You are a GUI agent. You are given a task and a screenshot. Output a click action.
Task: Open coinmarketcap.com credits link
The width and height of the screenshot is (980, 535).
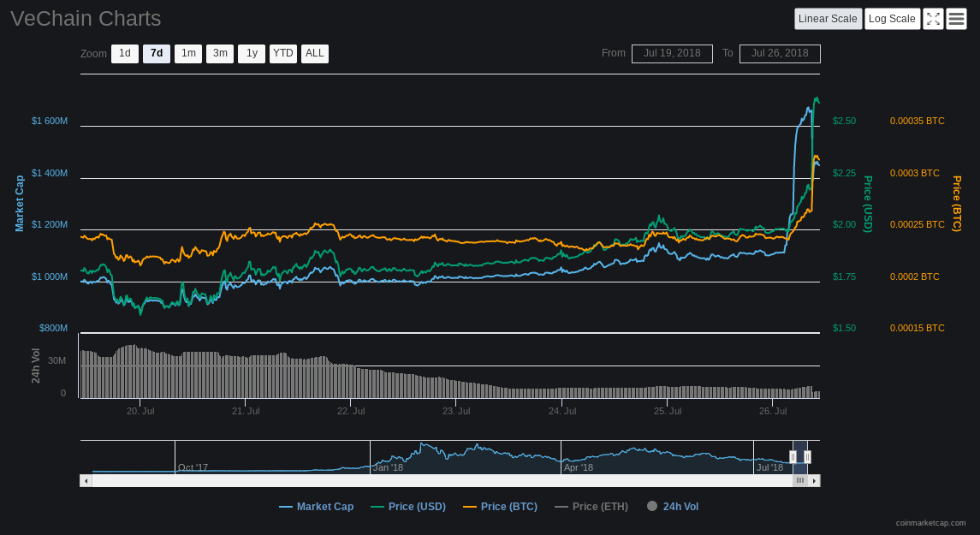pos(930,523)
